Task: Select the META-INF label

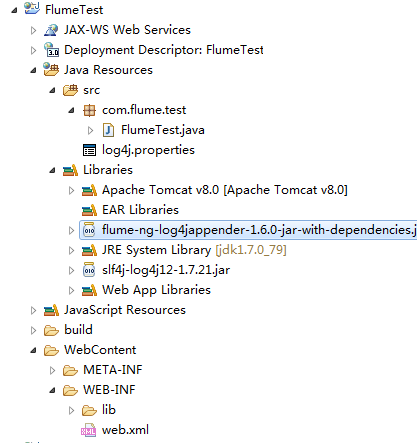Action: pos(113,370)
